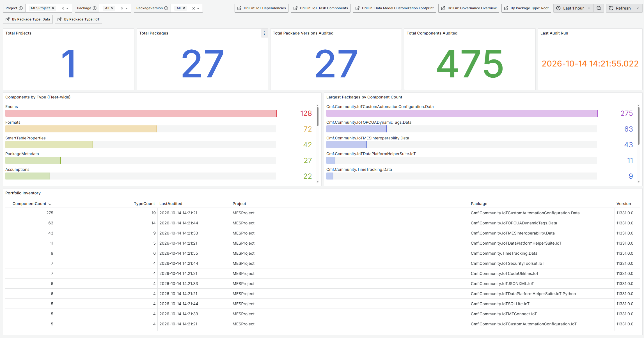The height and width of the screenshot is (338, 644).
Task: Open By Package Type: IoT link
Action: click(x=78, y=19)
